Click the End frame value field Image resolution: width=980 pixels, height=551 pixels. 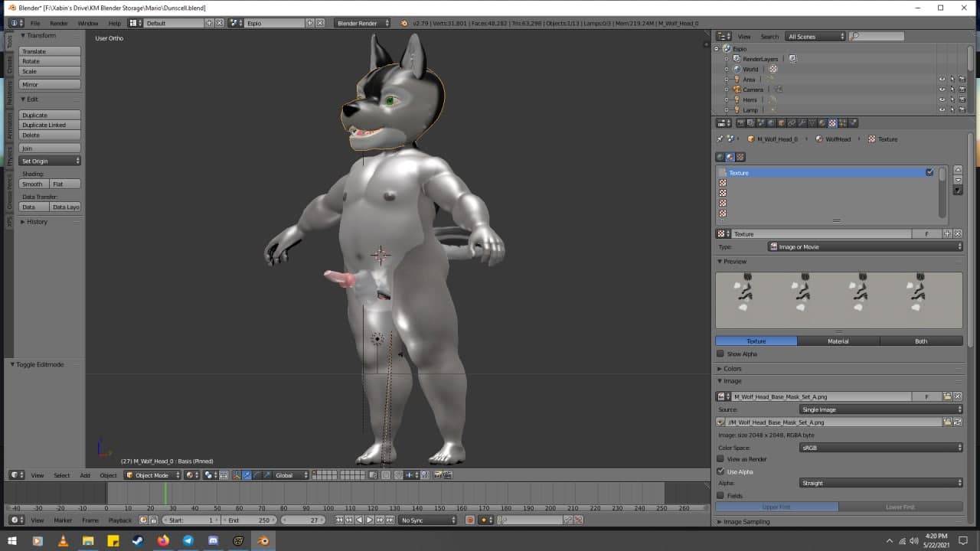click(250, 520)
